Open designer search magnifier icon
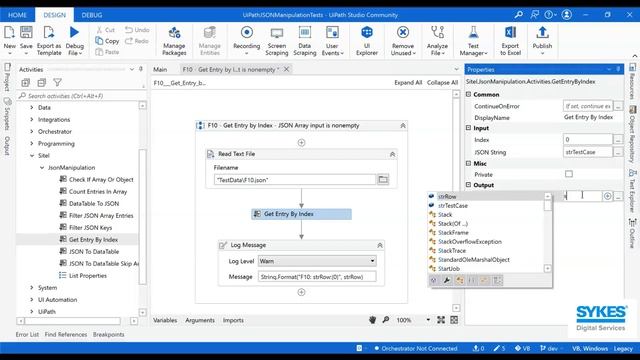The image size is (640, 360). [386, 320]
